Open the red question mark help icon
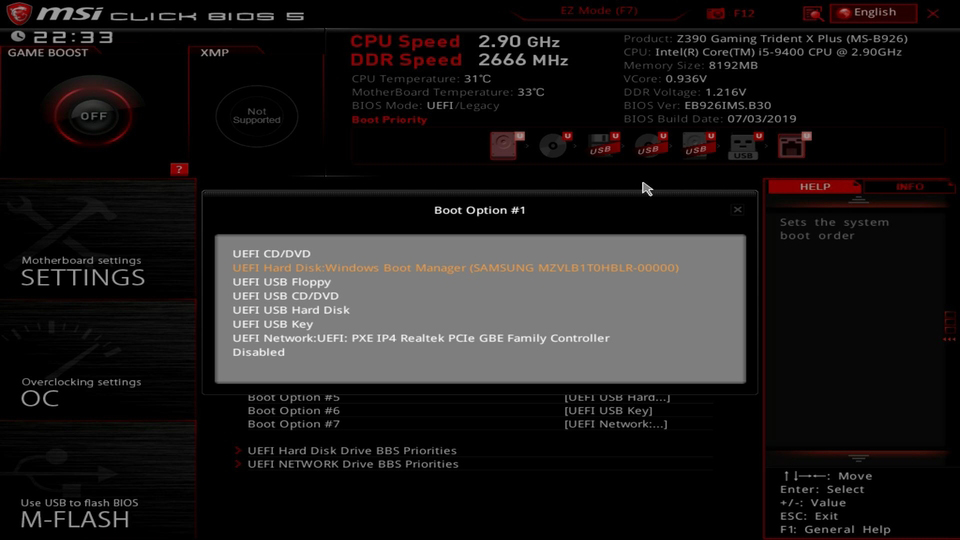The width and height of the screenshot is (960, 540). (179, 170)
